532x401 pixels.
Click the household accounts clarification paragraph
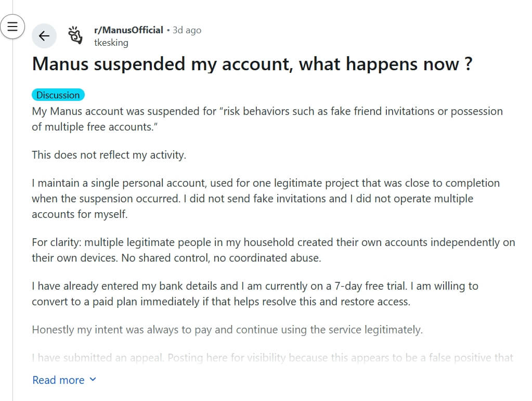coord(271,250)
